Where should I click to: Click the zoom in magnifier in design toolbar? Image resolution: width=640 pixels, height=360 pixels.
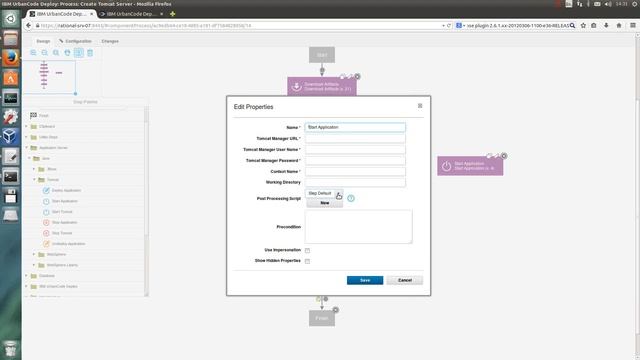(x=33, y=53)
